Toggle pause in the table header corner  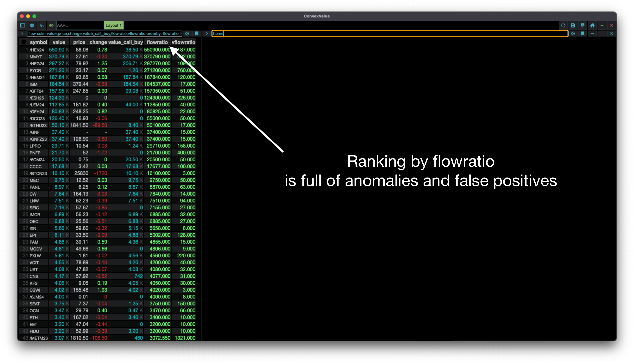pos(24,42)
